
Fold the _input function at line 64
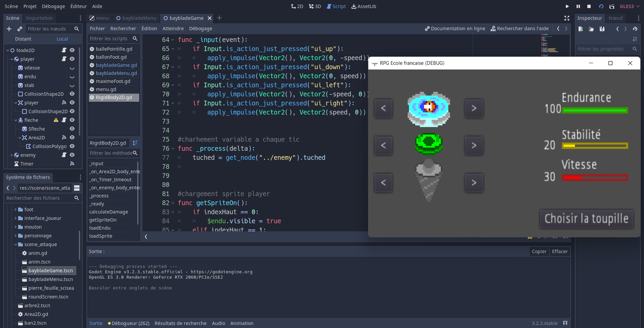point(173,40)
